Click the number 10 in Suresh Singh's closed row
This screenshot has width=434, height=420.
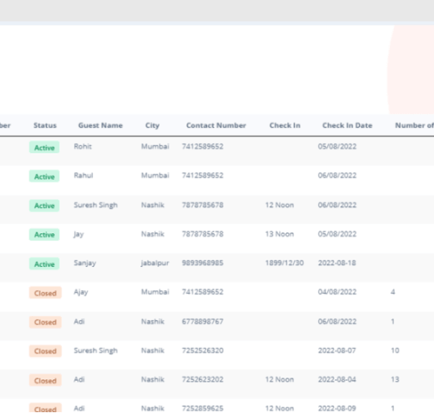click(395, 350)
